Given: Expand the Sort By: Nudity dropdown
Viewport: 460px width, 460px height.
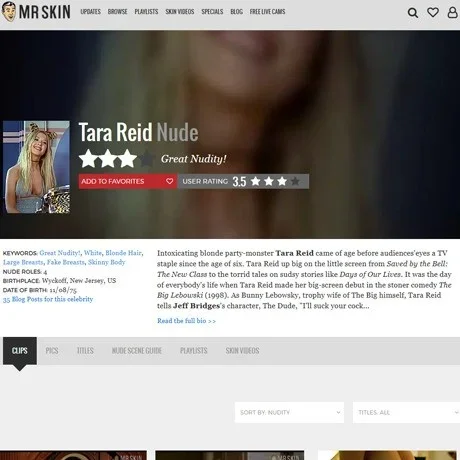Looking at the screenshot, I should (x=289, y=412).
